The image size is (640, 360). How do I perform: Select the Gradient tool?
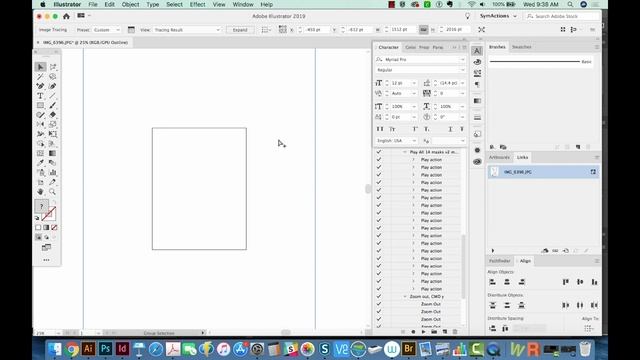point(53,153)
